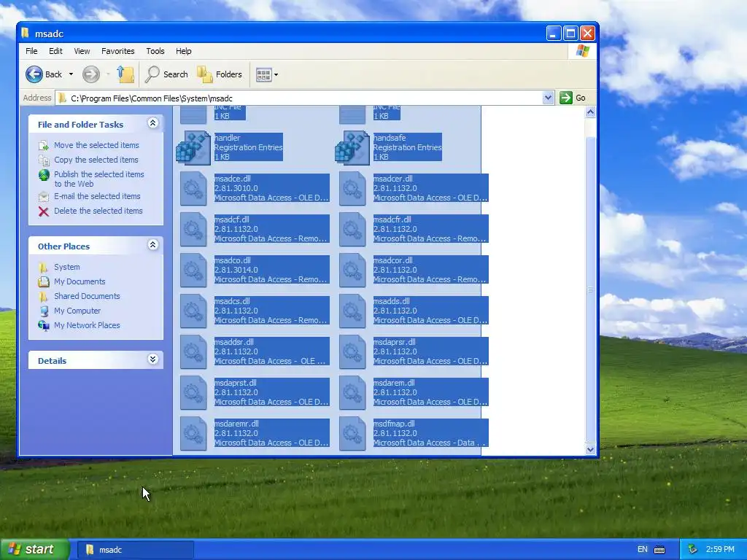Click the msadc taskbar button
The width and height of the screenshot is (747, 560).
click(136, 550)
